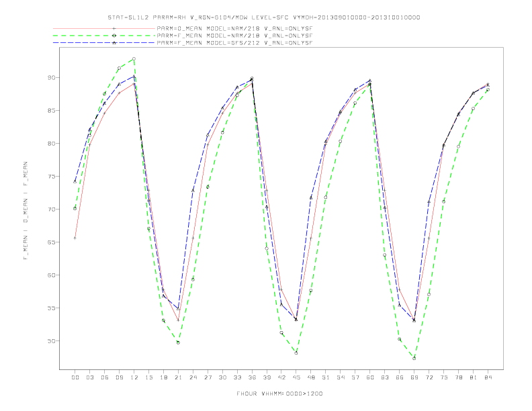Select legend entry PARM=F_MEAN MODEL=GFS/212
The width and height of the screenshot is (532, 411).
(x=234, y=43)
